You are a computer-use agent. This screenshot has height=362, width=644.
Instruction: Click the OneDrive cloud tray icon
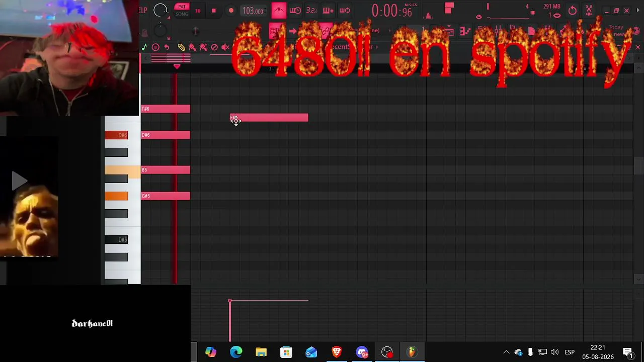pos(518,352)
